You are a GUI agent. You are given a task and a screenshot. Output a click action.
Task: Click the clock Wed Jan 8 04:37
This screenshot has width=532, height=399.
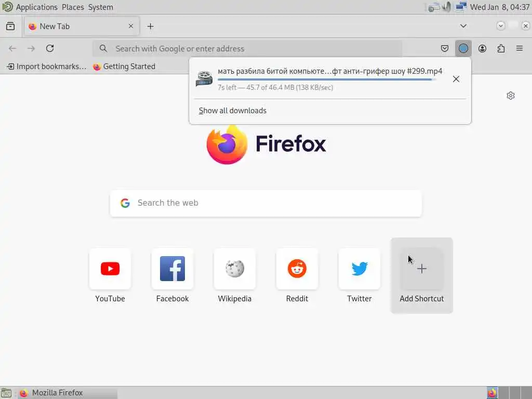tap(499, 7)
